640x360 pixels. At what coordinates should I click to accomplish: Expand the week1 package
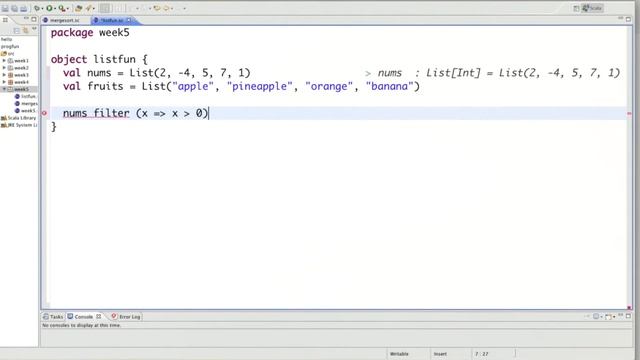coord(4,61)
